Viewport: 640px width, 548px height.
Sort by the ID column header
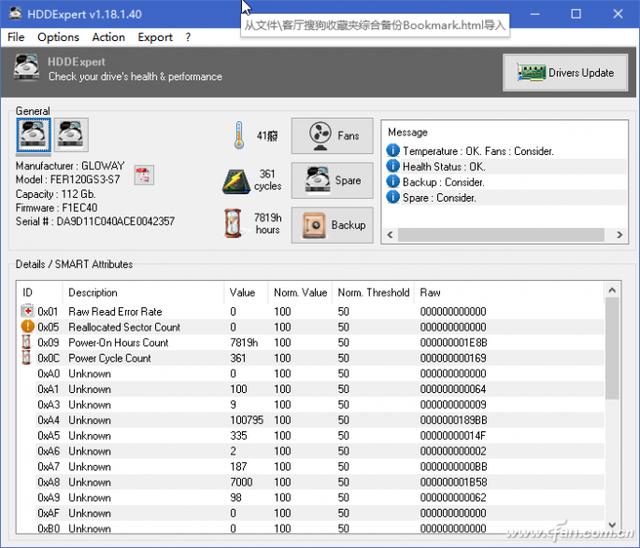[x=40, y=293]
